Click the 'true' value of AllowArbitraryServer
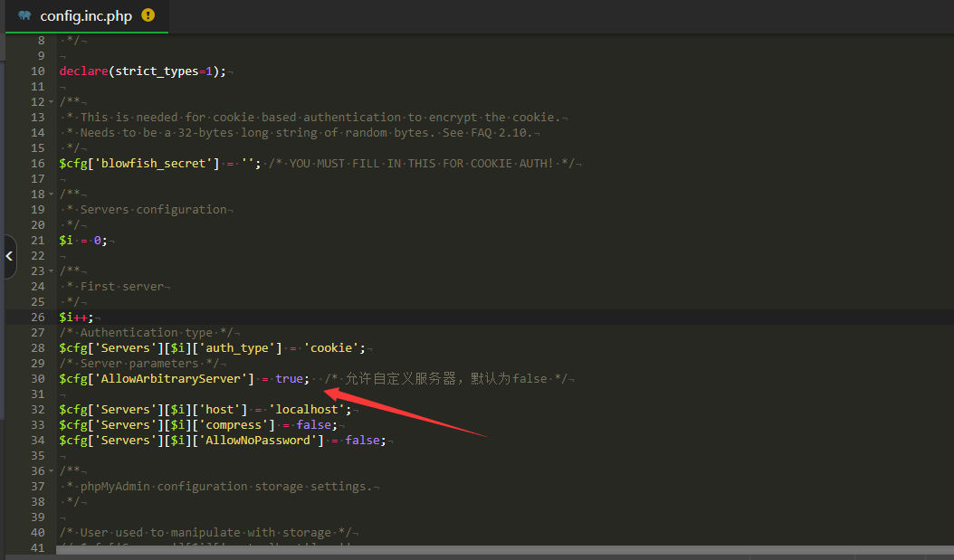This screenshot has height=560, width=954. [x=289, y=378]
